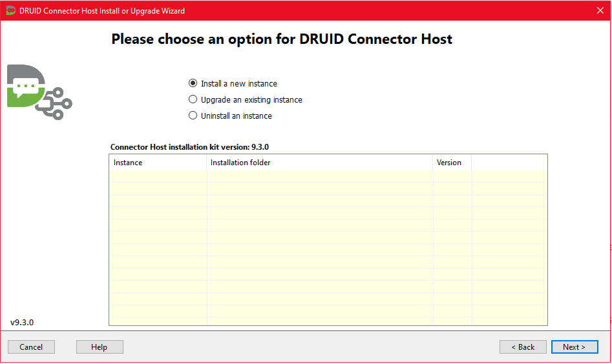Click the chat bubble in the DRUID logo

pyautogui.click(x=26, y=88)
